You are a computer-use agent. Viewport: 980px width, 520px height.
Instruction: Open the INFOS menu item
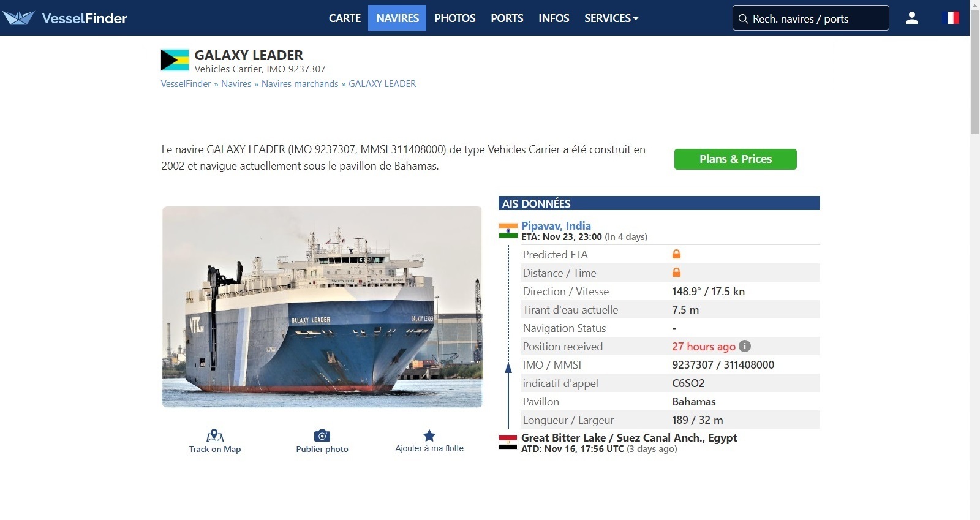point(554,18)
